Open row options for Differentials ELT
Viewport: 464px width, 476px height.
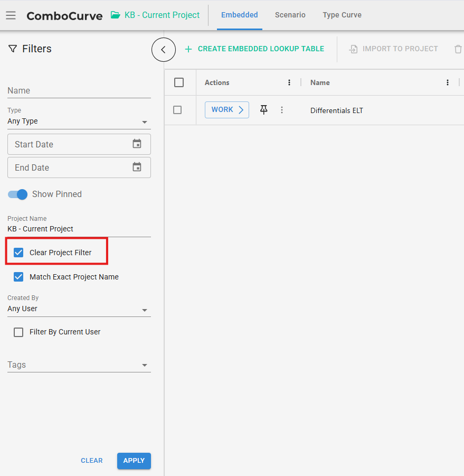coord(282,110)
